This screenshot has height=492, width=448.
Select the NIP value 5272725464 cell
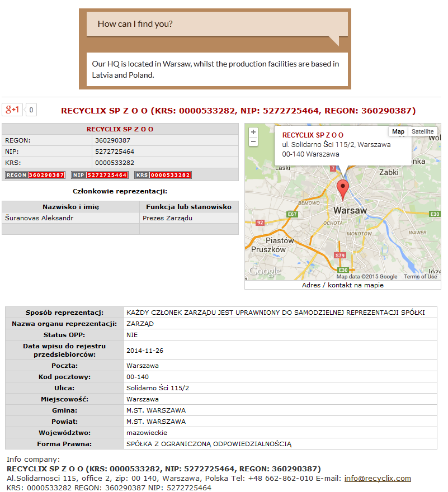coord(165,152)
